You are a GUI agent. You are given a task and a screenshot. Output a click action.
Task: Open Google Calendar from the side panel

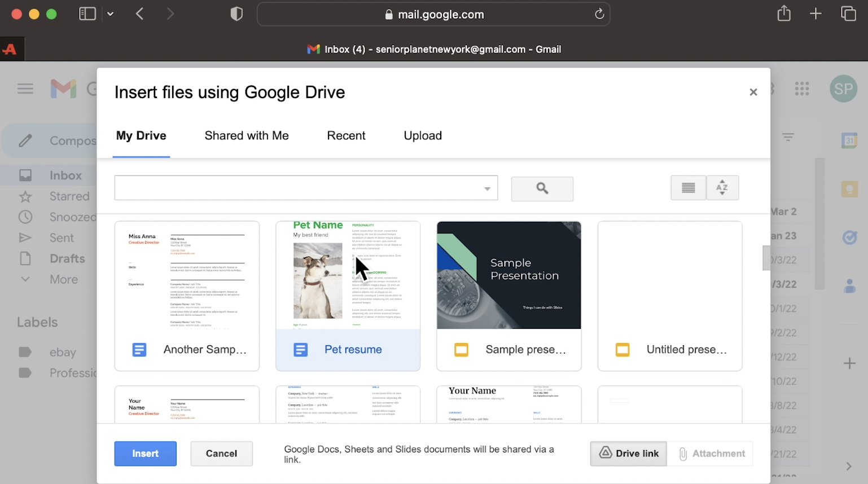(849, 140)
